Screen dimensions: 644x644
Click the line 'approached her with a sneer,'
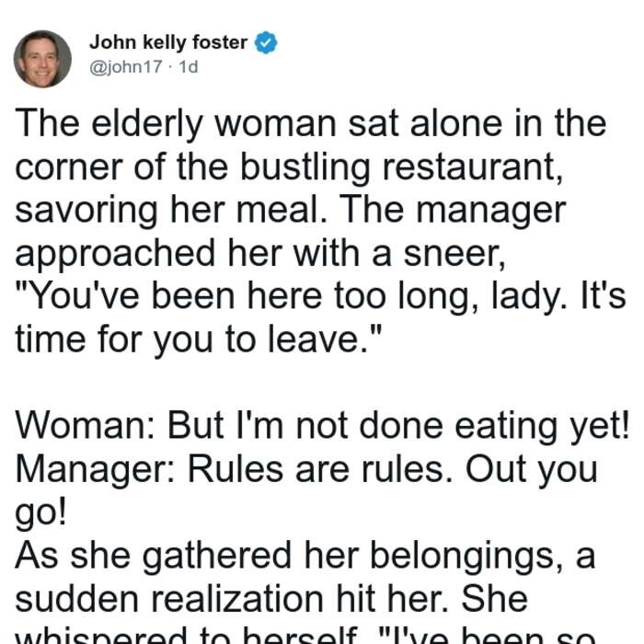pos(260,253)
